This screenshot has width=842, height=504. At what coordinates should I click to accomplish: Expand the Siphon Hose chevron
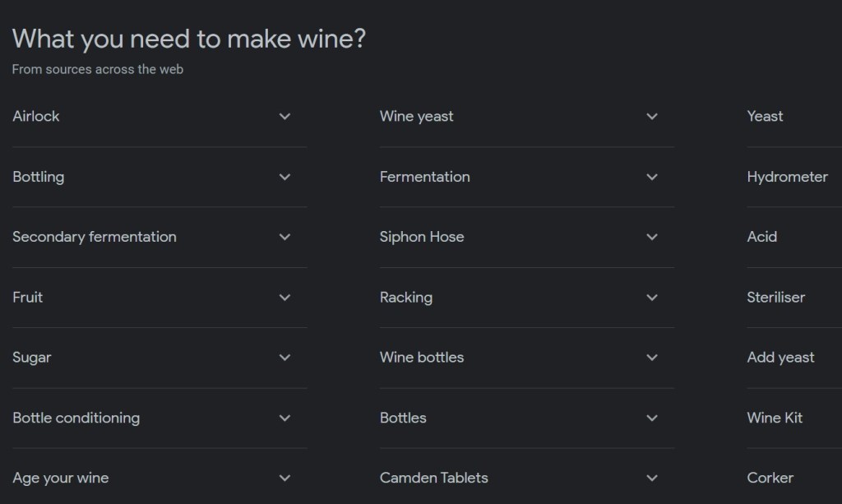tap(652, 237)
